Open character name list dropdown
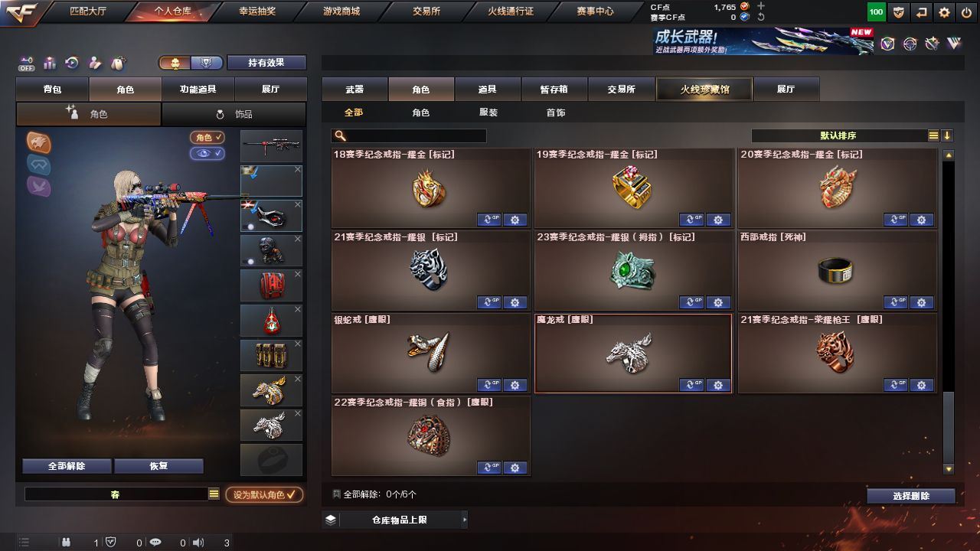Screen dimensions: 980x551 pyautogui.click(x=214, y=494)
